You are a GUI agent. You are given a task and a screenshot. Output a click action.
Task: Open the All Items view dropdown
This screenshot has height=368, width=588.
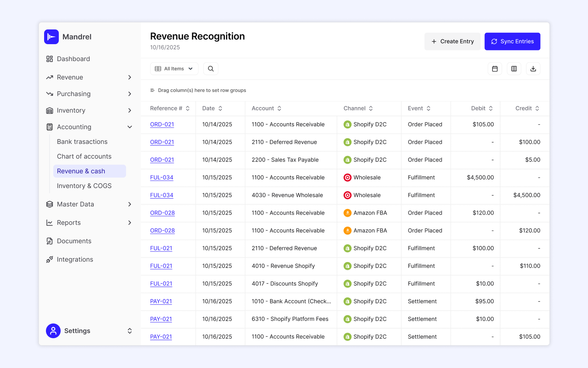[174, 68]
